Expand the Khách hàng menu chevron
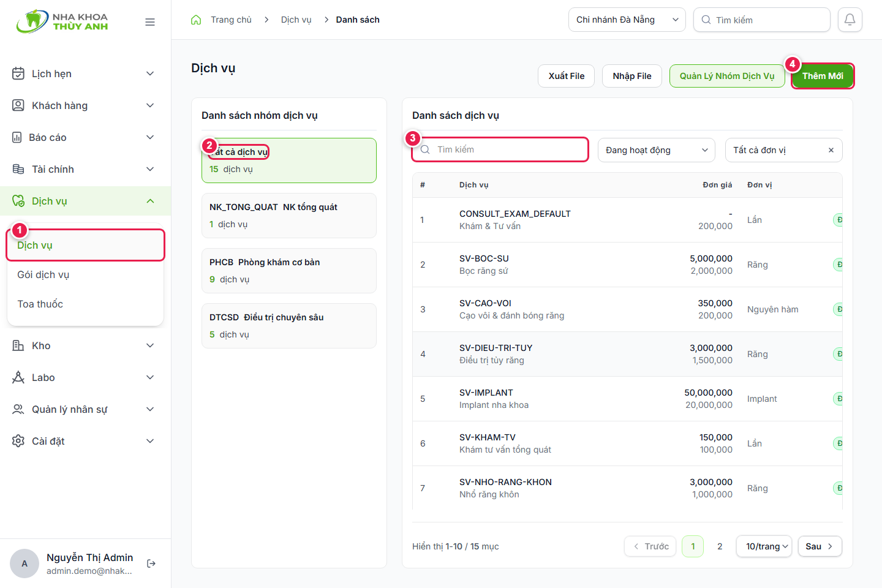Viewport: 882px width, 588px height. pos(150,105)
